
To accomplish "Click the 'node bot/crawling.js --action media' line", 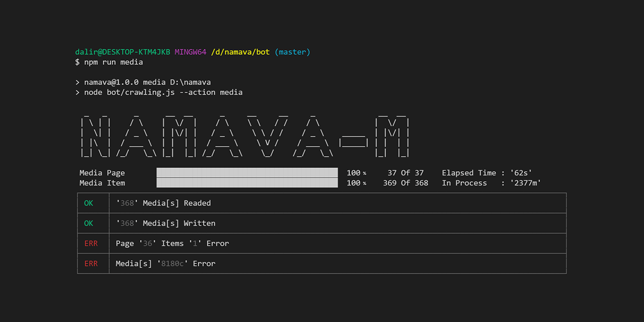I will pos(159,92).
